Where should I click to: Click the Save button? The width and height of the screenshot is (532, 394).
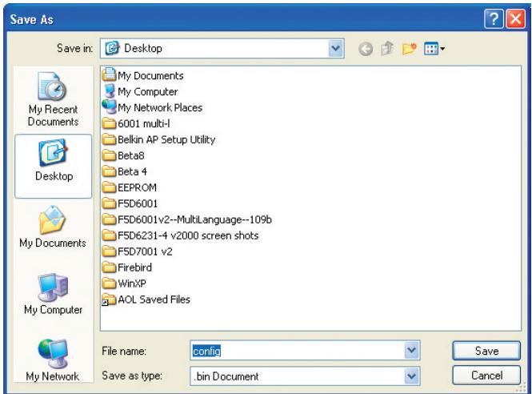pos(486,351)
